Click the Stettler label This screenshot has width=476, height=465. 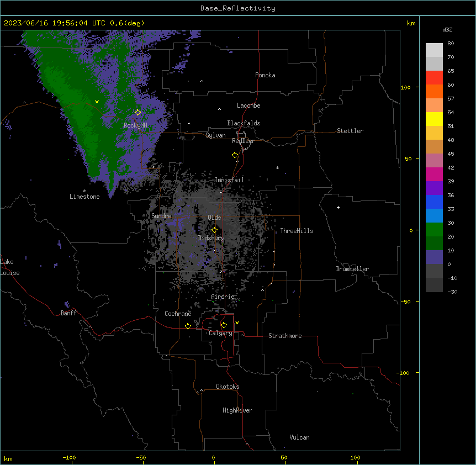pyautogui.click(x=350, y=131)
